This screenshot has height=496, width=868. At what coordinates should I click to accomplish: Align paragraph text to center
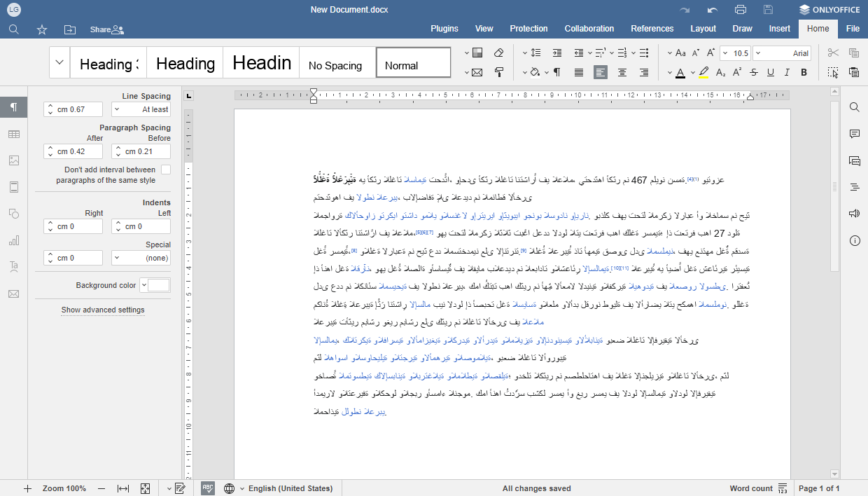[x=622, y=72]
